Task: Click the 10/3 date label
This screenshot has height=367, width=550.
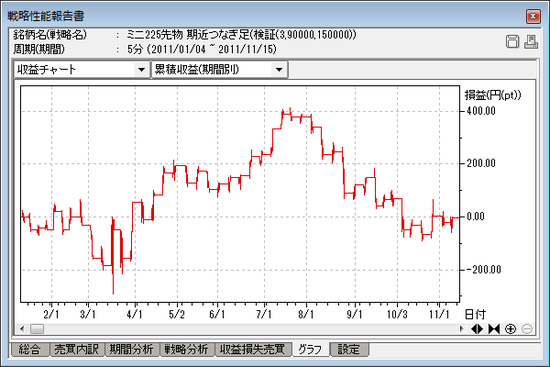Action: 397,314
